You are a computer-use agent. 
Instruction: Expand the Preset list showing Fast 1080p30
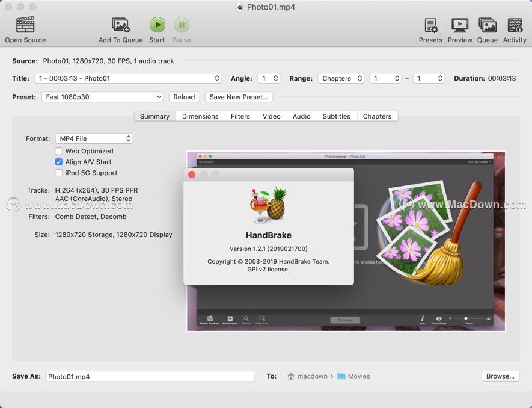click(102, 97)
